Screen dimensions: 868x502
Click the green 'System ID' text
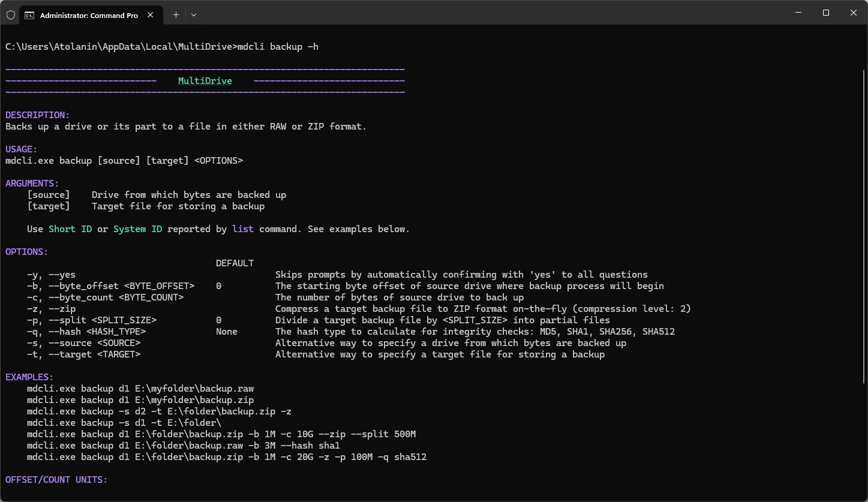(x=137, y=229)
